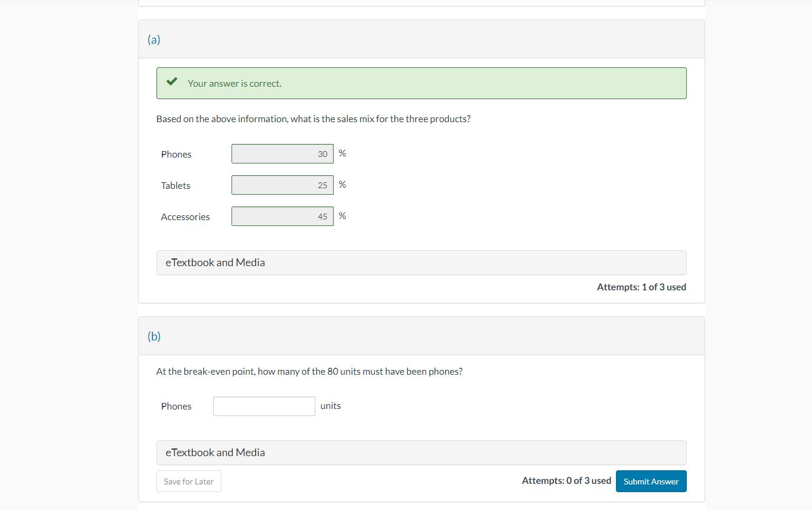The height and width of the screenshot is (511, 812).
Task: Click 'Your answer is correct.' message
Action: (x=234, y=84)
